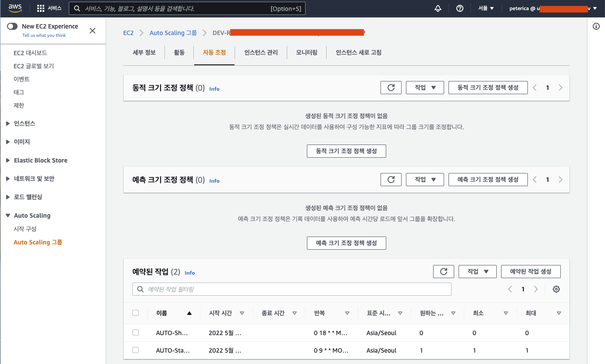
Task: Sort by 시작 시간 column arrow
Action: [242, 313]
